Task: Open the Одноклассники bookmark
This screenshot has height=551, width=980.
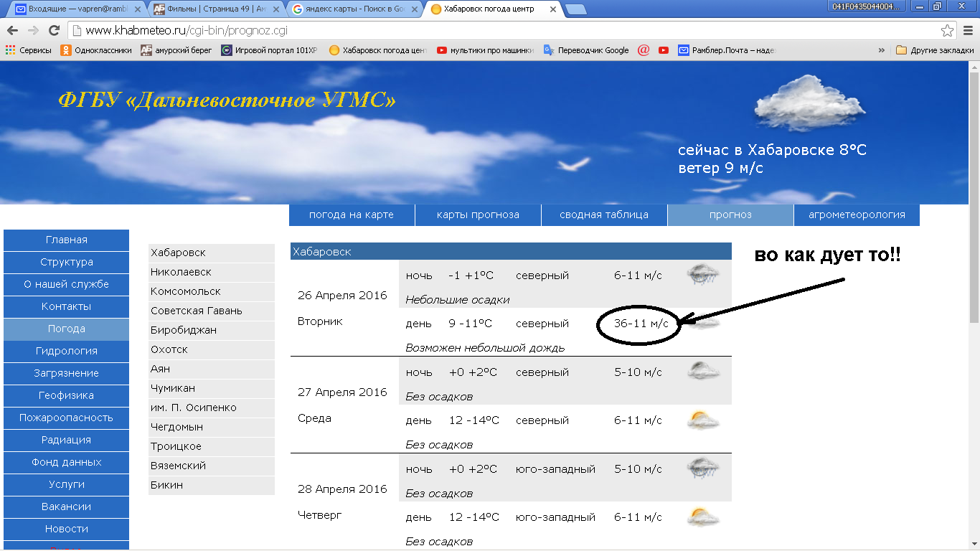Action: 96,50
